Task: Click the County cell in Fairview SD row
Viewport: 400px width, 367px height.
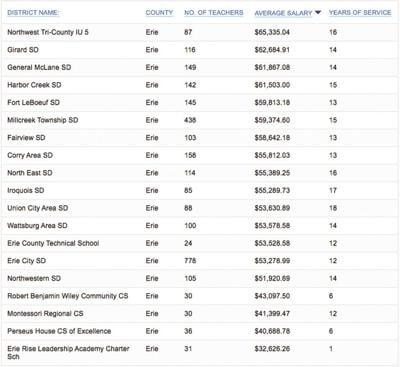Action: coord(152,138)
